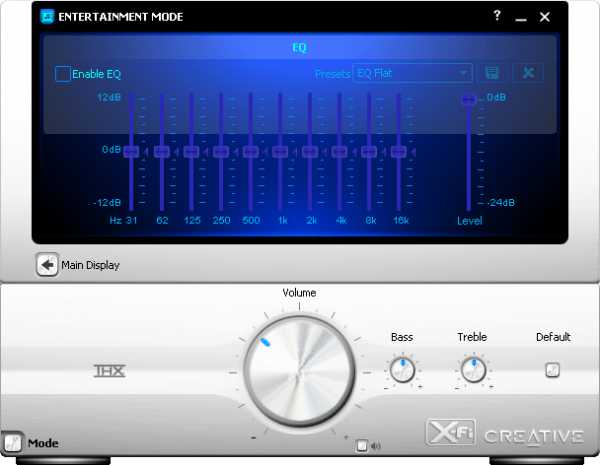Click the 2k band slider handle
This screenshot has width=600, height=465.
coord(310,152)
